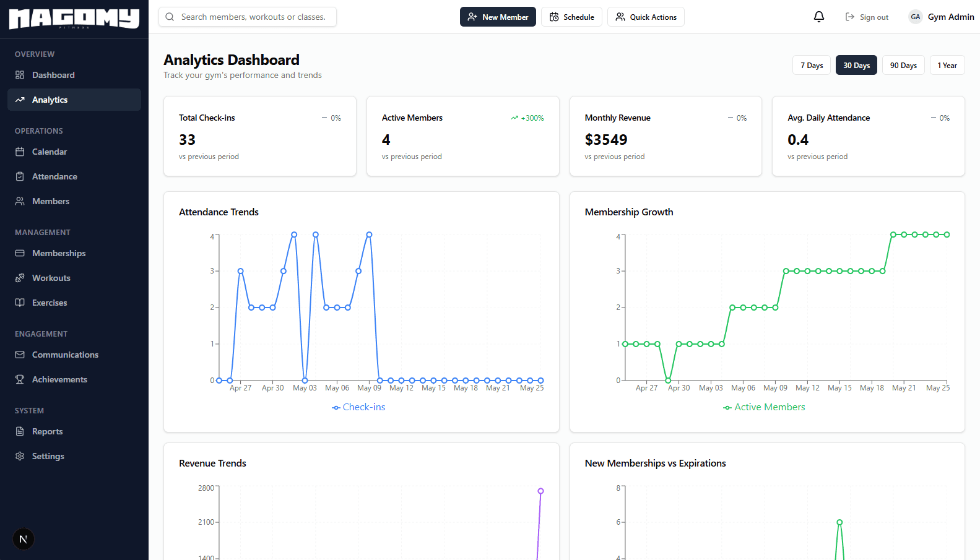This screenshot has width=980, height=560.
Task: Click the Analytics Dashboard heading
Action: pos(232,60)
